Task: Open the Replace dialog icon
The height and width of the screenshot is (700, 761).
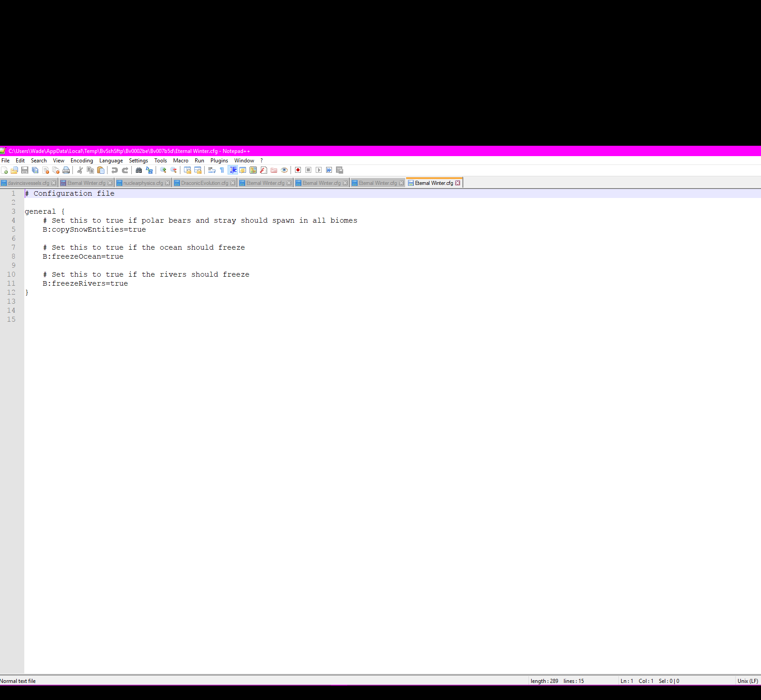Action: click(x=149, y=170)
